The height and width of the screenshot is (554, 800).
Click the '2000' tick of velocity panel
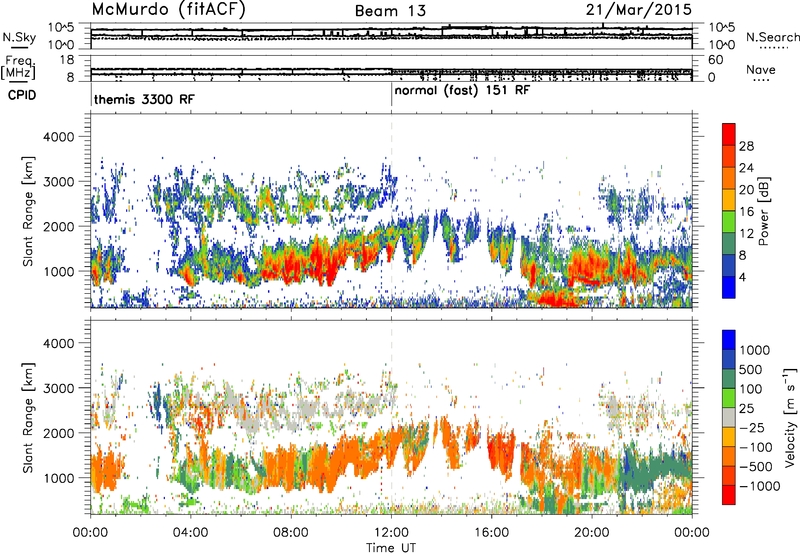[x=58, y=433]
